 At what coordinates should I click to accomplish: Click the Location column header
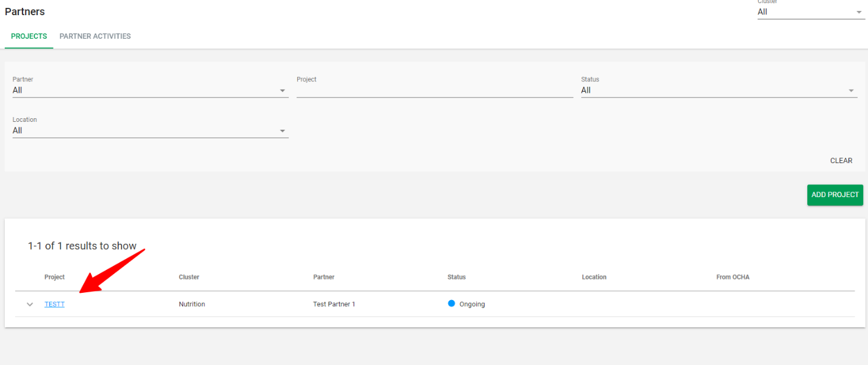coord(594,277)
